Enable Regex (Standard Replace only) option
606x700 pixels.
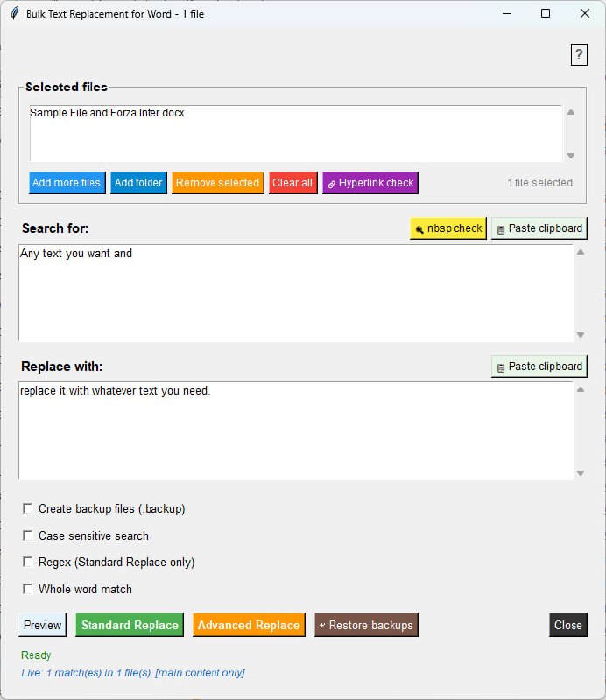tap(28, 562)
